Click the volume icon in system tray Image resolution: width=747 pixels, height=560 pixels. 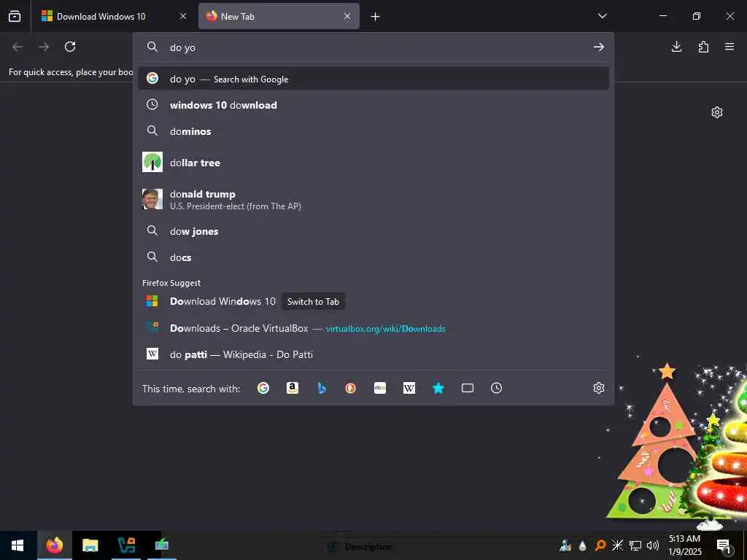653,545
